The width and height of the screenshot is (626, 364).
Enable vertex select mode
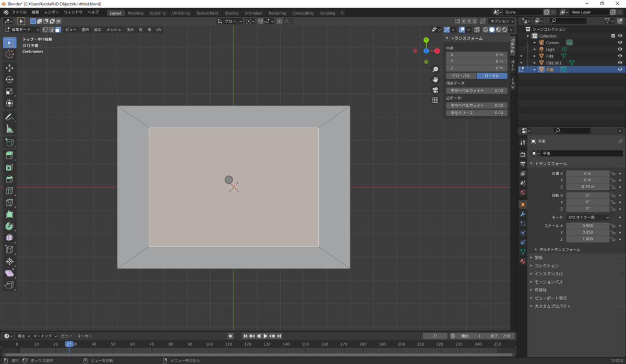point(45,30)
